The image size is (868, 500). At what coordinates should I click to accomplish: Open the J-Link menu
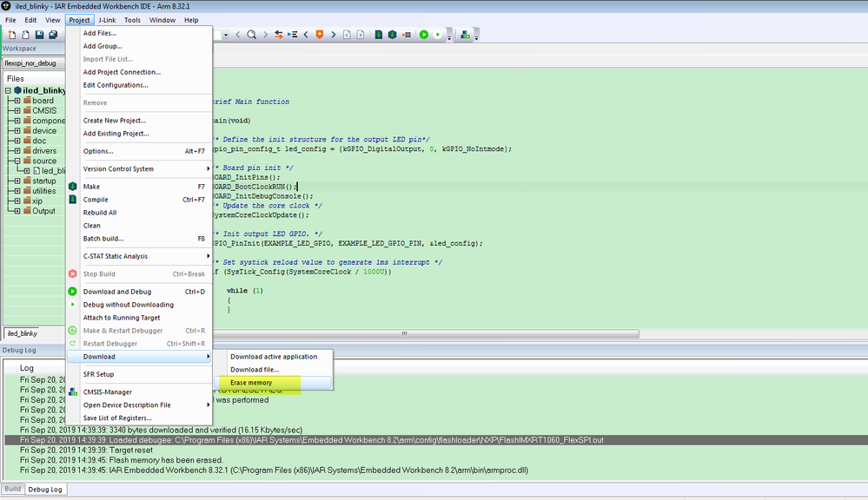point(107,20)
